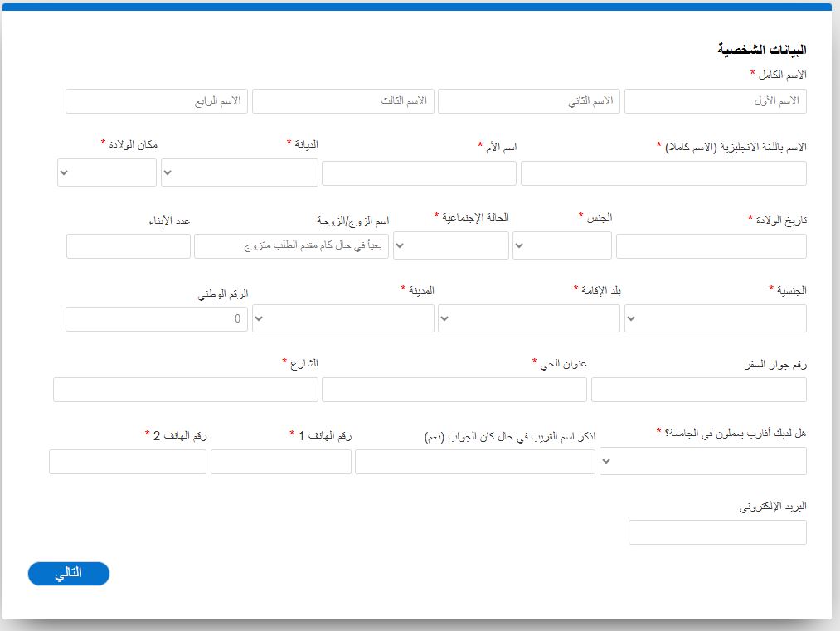Click the تاريخ الولادة date of birth field
840x631 pixels.
pyautogui.click(x=711, y=246)
